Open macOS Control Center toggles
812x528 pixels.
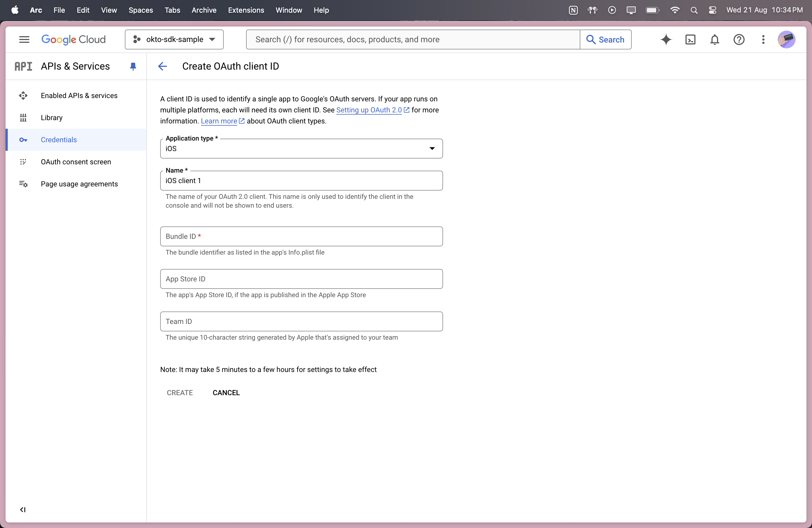(x=712, y=10)
